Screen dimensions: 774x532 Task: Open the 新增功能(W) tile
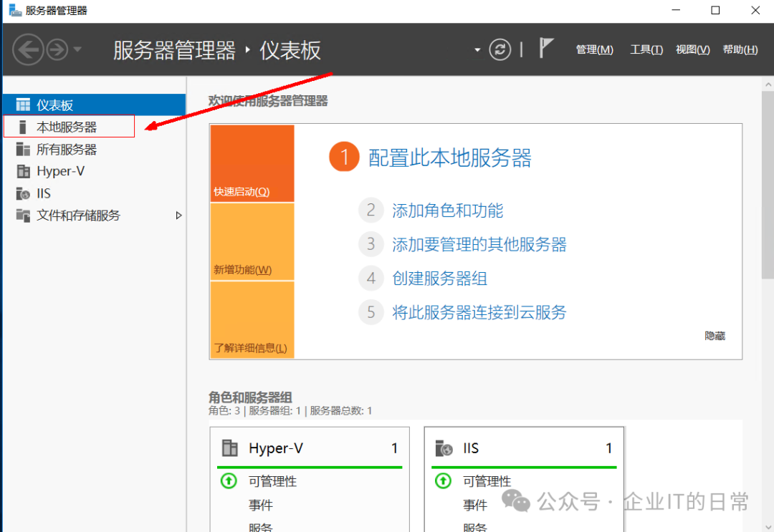(252, 241)
